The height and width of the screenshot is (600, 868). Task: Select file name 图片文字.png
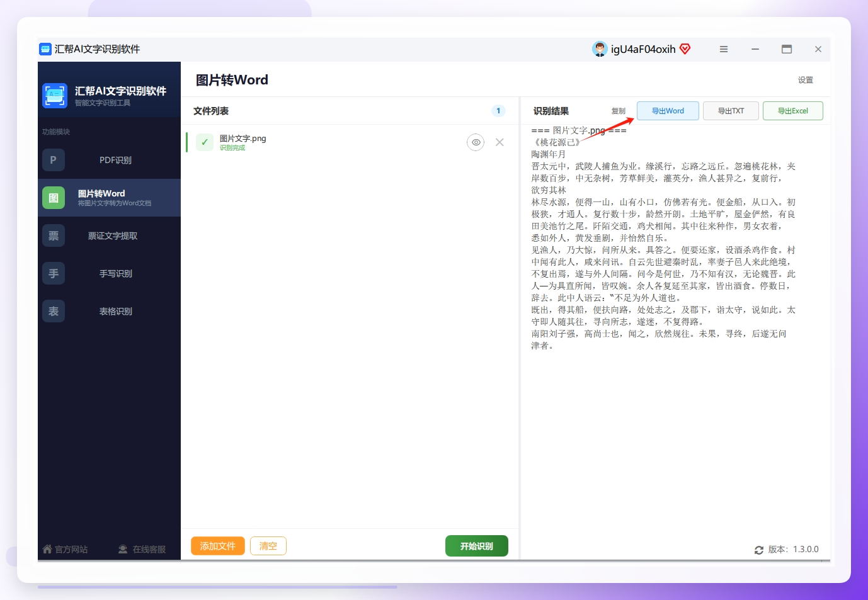coord(243,139)
